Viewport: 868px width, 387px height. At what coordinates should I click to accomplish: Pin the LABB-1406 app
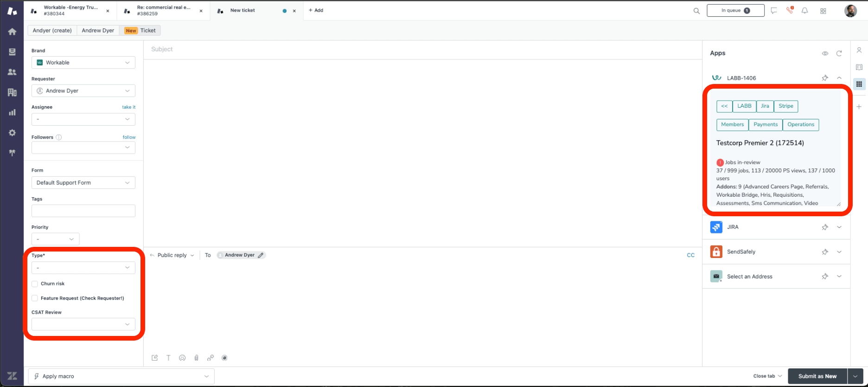pos(825,78)
